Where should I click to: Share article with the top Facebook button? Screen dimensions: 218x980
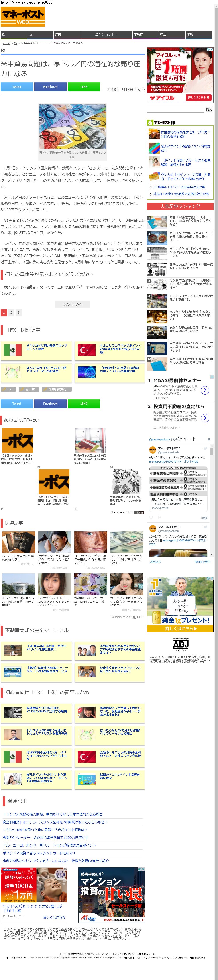pos(50,87)
